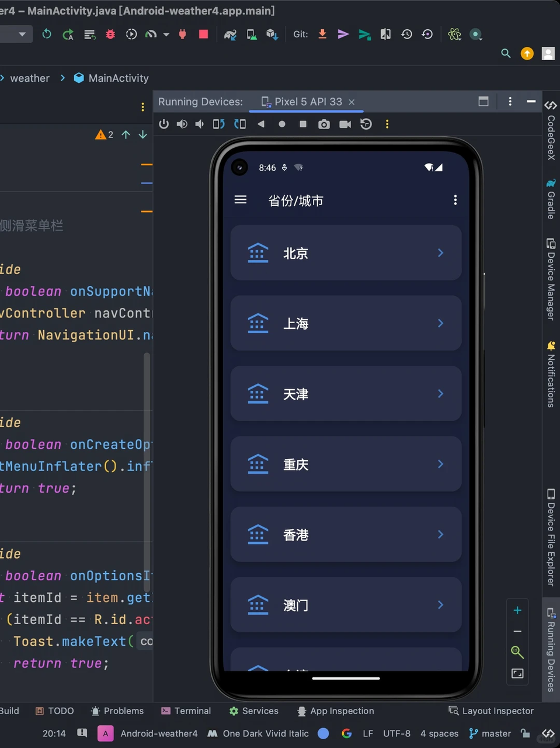
Task: Open the 上海 list entry
Action: (346, 323)
